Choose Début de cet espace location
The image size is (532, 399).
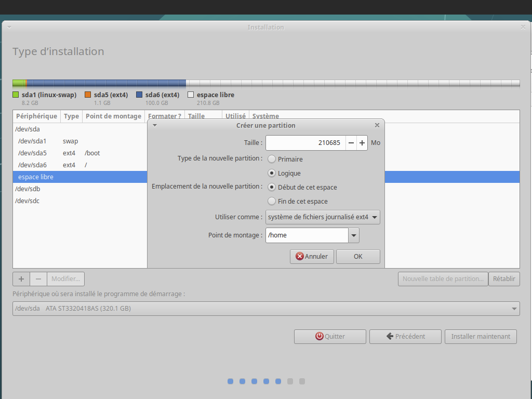pyautogui.click(x=272, y=187)
